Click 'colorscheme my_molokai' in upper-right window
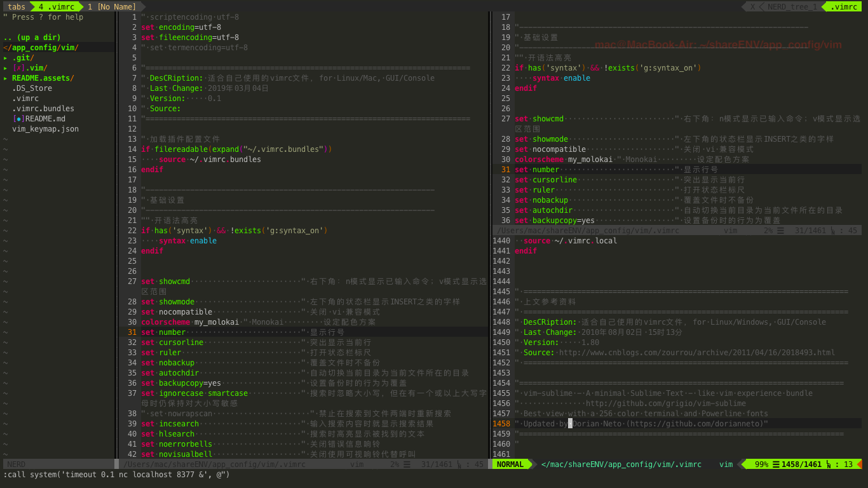Image resolution: width=868 pixels, height=488 pixels. pyautogui.click(x=563, y=159)
